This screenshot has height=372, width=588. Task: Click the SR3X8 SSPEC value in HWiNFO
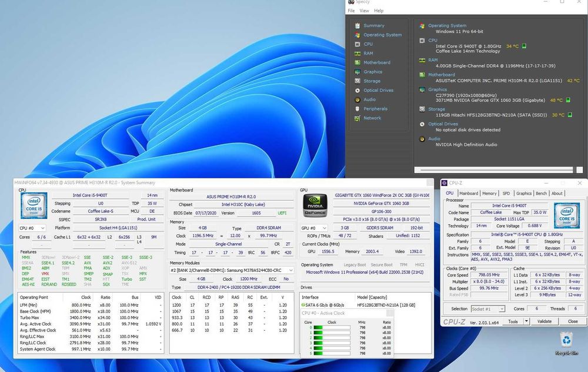(101, 220)
